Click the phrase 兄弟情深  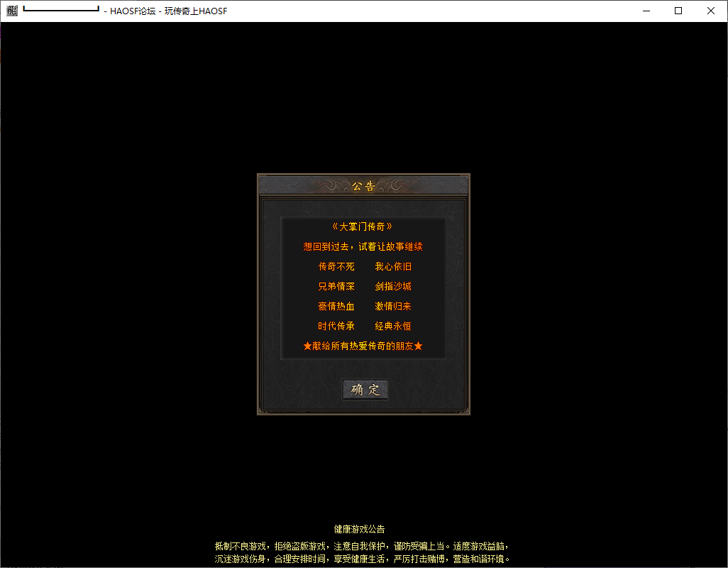pos(336,287)
